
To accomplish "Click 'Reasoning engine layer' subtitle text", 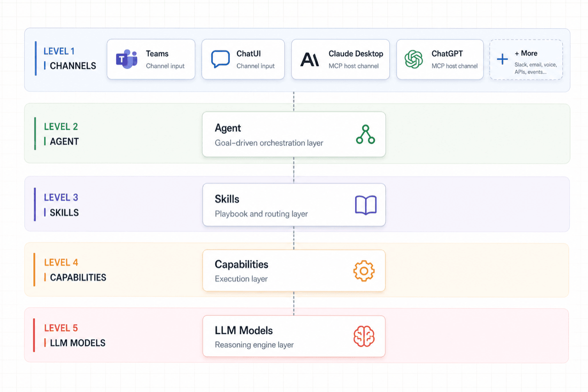I will click(x=254, y=345).
